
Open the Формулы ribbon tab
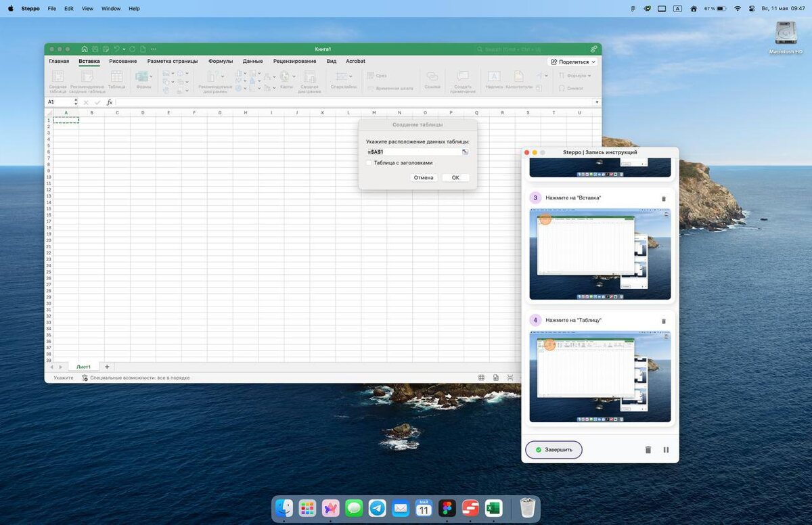[221, 62]
